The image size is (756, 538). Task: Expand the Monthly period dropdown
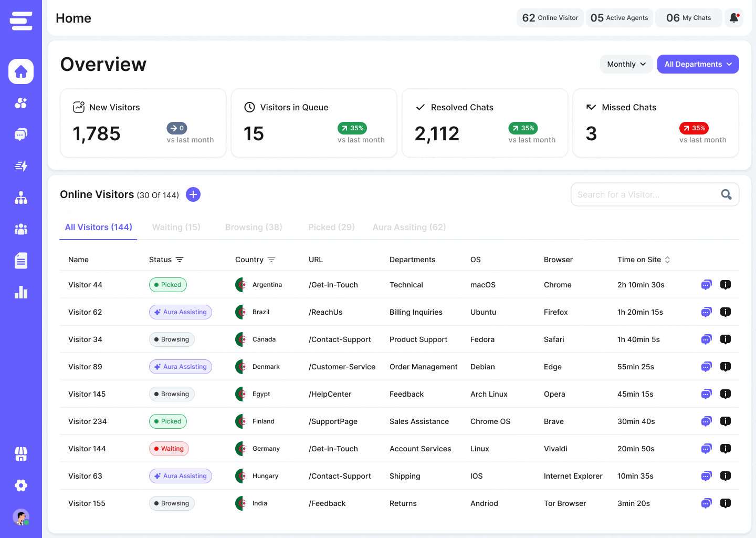coord(626,64)
